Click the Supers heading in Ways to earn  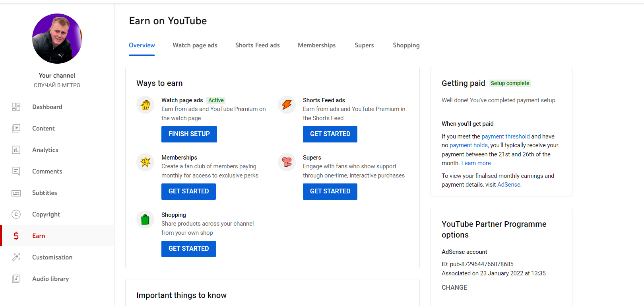tap(312, 158)
